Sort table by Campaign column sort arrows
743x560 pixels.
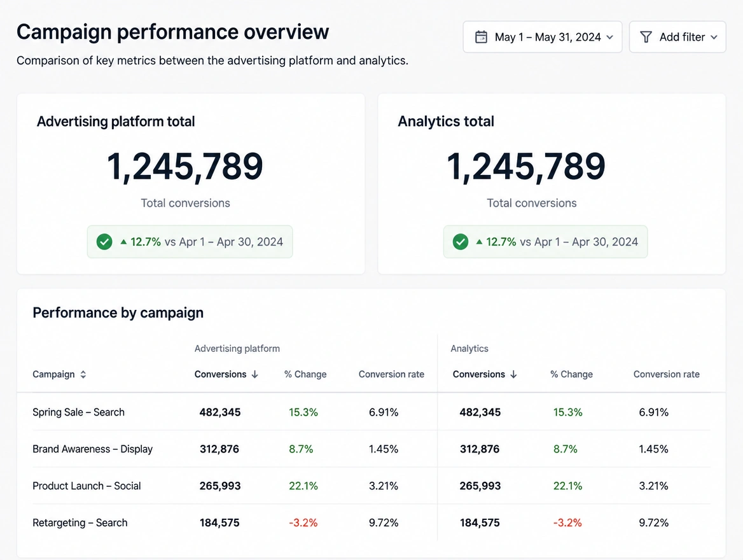83,375
